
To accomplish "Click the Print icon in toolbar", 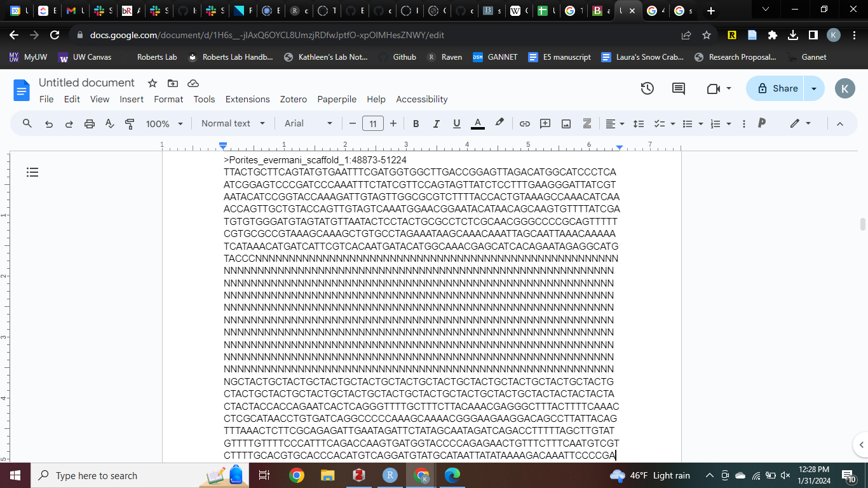I will (90, 124).
